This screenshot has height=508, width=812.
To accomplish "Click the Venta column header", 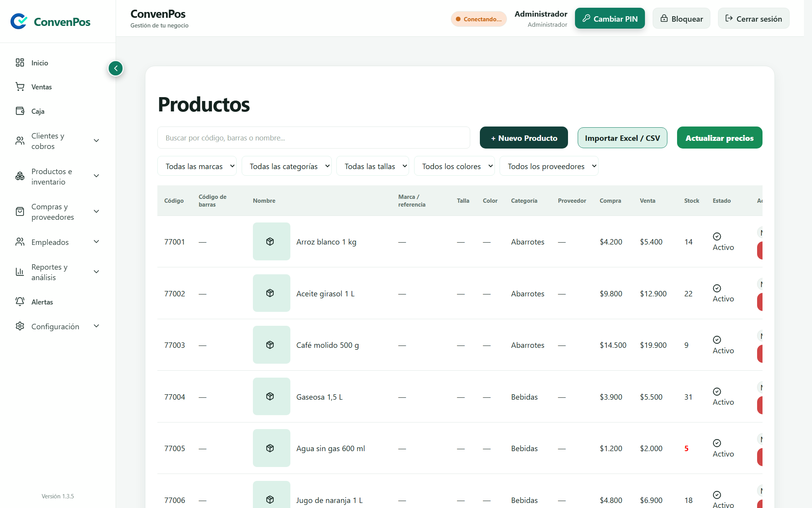I will [x=647, y=200].
